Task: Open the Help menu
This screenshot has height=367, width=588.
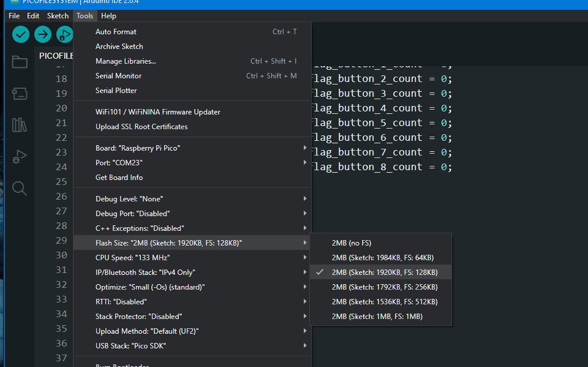Action: [109, 16]
